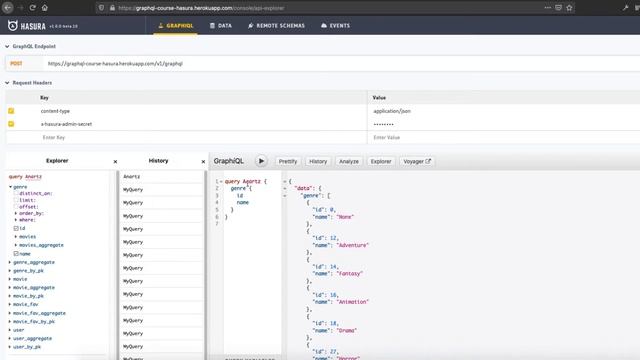Click the application/json header value
Viewport: 640px width, 360px height.
[x=392, y=111]
